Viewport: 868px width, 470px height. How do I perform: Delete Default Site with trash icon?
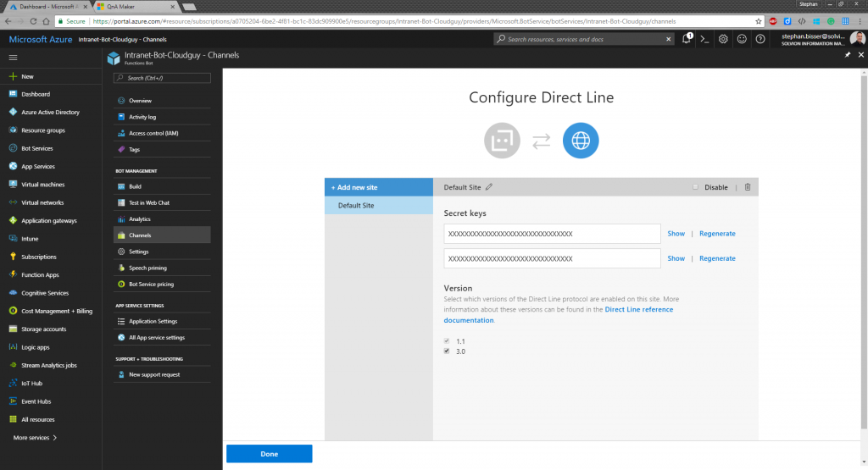[x=747, y=187]
